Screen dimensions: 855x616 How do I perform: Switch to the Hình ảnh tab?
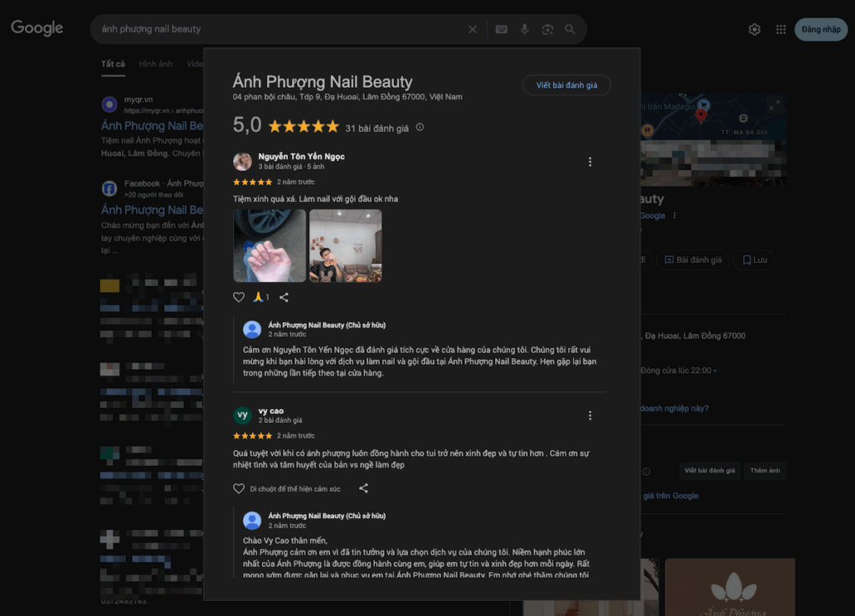click(x=155, y=64)
